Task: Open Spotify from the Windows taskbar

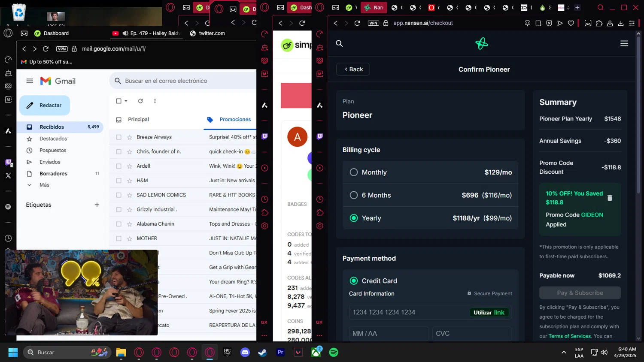Action: pyautogui.click(x=334, y=352)
